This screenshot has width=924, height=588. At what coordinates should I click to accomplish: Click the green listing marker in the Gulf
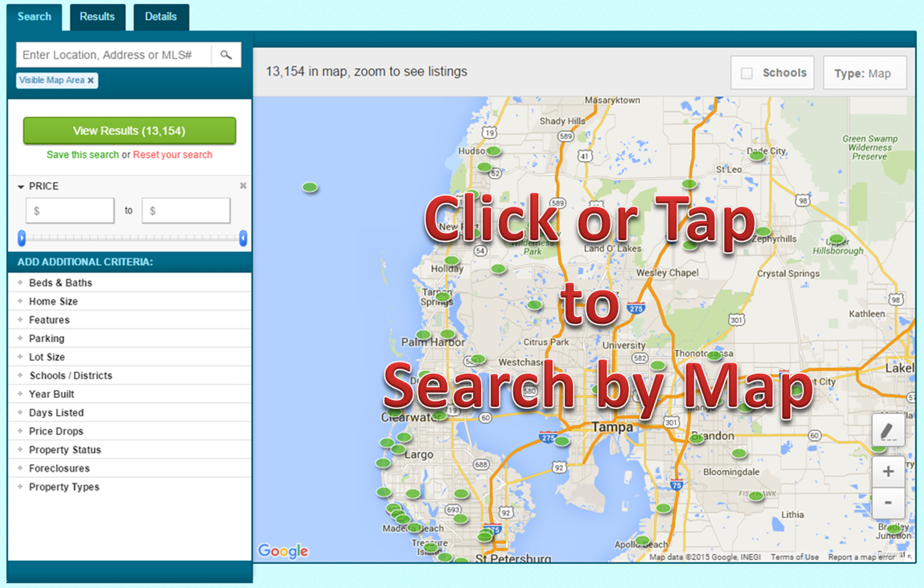(310, 187)
